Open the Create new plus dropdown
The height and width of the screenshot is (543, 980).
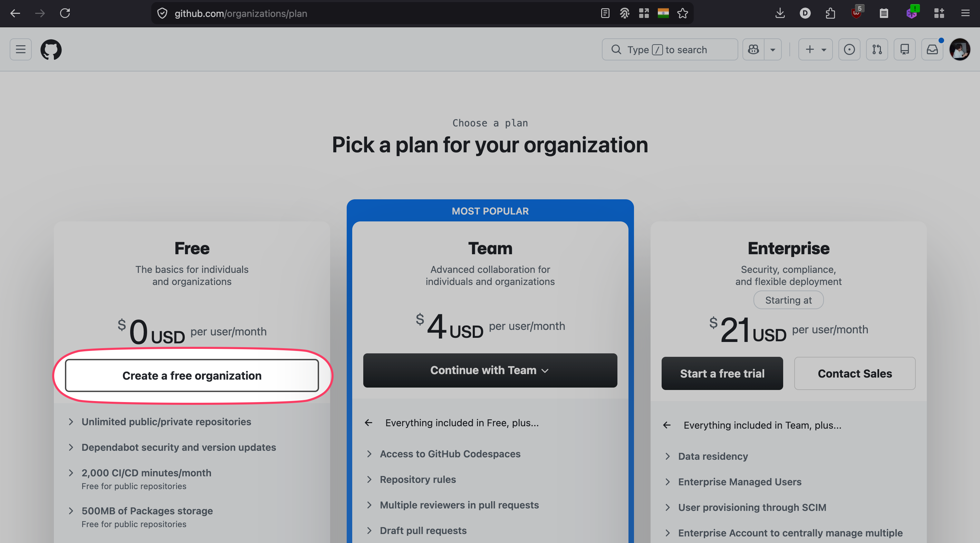click(x=815, y=49)
